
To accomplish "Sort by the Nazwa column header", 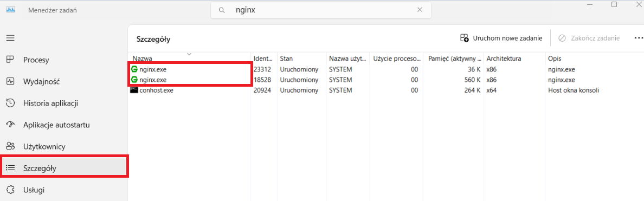I will [189, 59].
